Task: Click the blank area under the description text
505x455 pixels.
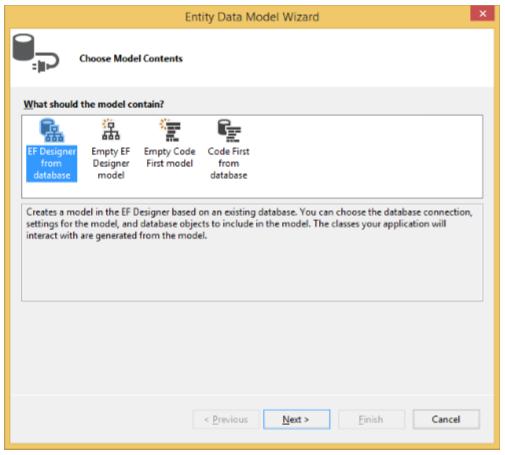Action: point(252,270)
